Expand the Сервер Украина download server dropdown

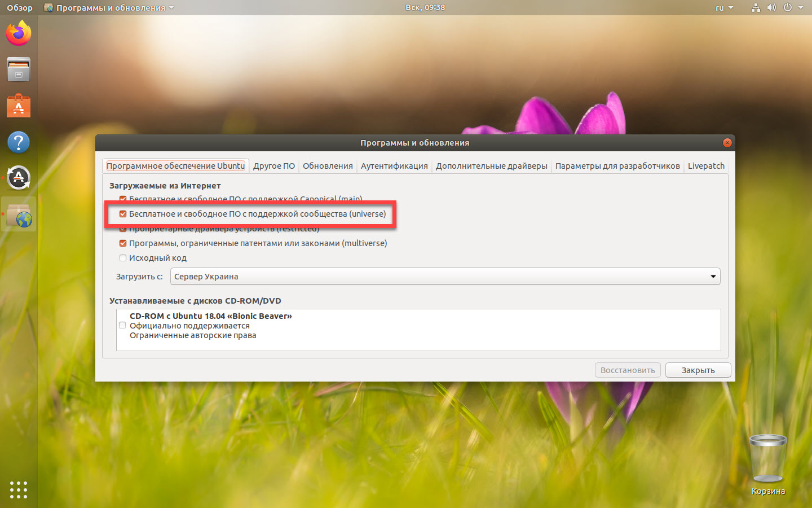[x=445, y=277]
